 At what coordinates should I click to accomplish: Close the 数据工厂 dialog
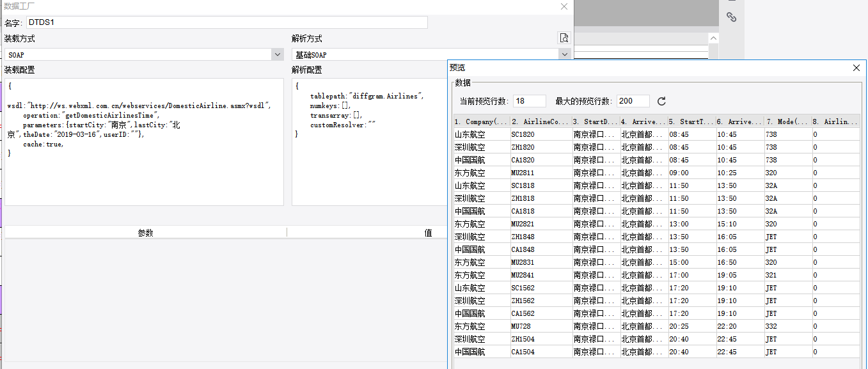coord(564,6)
